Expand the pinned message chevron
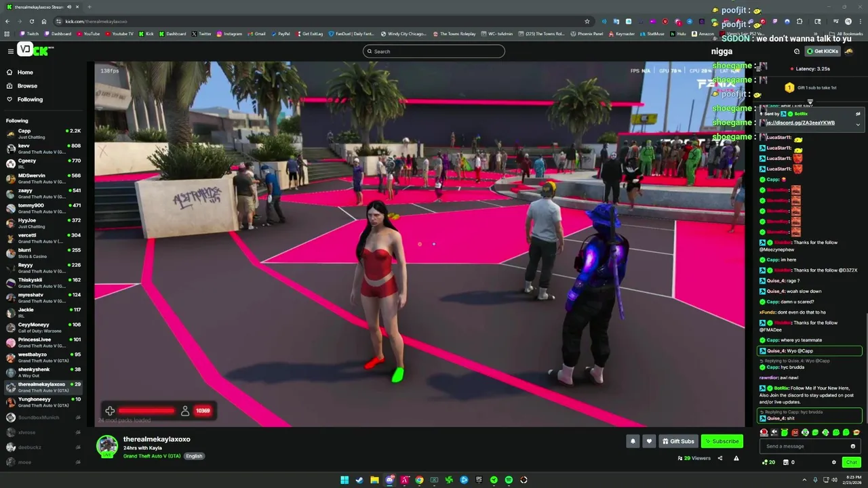 point(858,125)
